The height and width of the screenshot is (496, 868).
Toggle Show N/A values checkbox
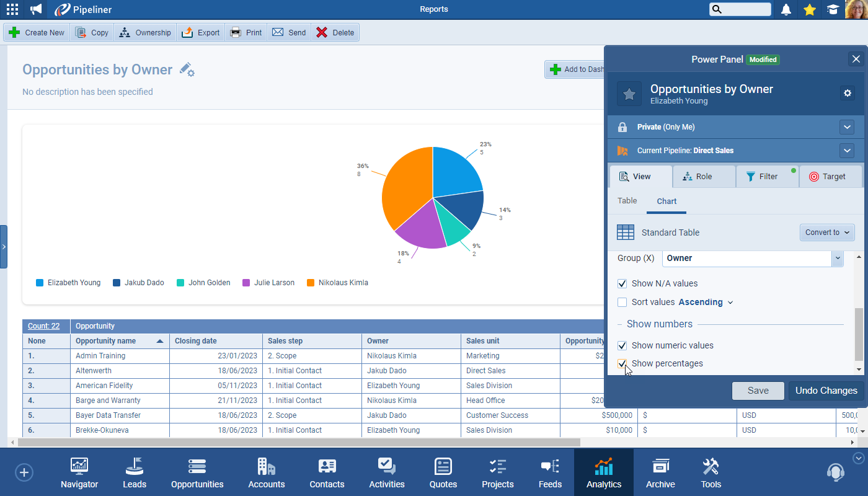(x=622, y=283)
